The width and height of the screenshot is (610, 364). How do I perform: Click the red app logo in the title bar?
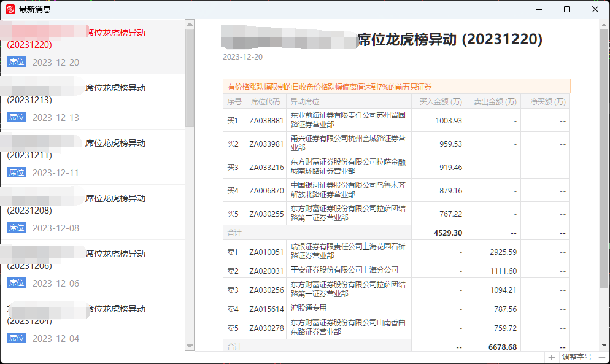(x=9, y=9)
